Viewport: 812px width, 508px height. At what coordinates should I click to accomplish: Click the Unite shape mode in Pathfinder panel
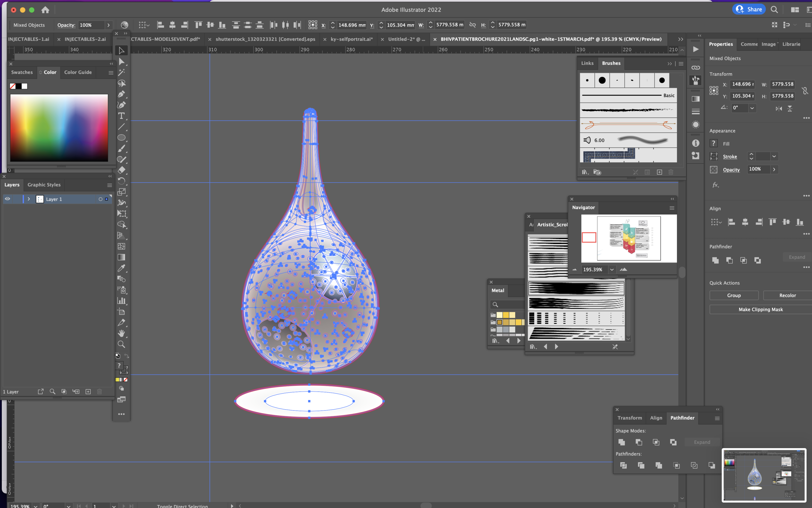(x=621, y=442)
